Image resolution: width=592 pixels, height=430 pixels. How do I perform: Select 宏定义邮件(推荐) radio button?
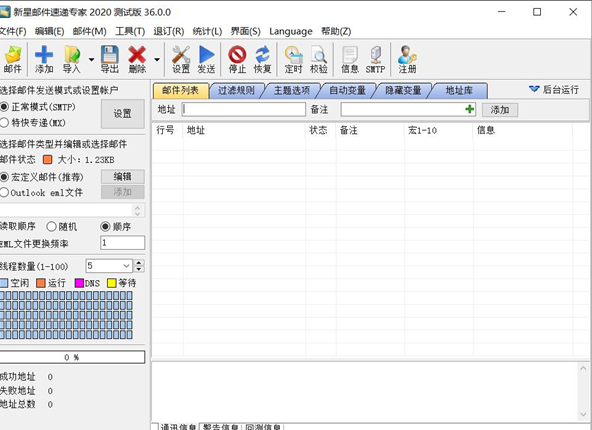coord(4,177)
